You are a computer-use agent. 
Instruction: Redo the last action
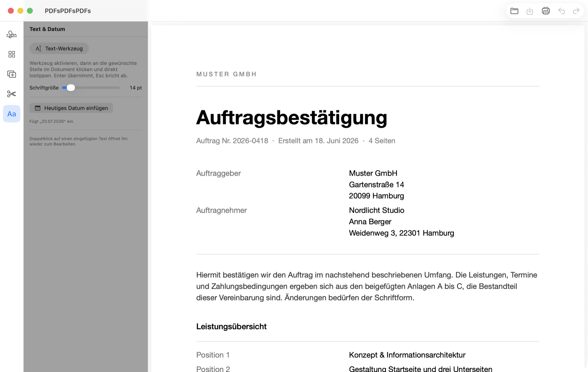576,11
